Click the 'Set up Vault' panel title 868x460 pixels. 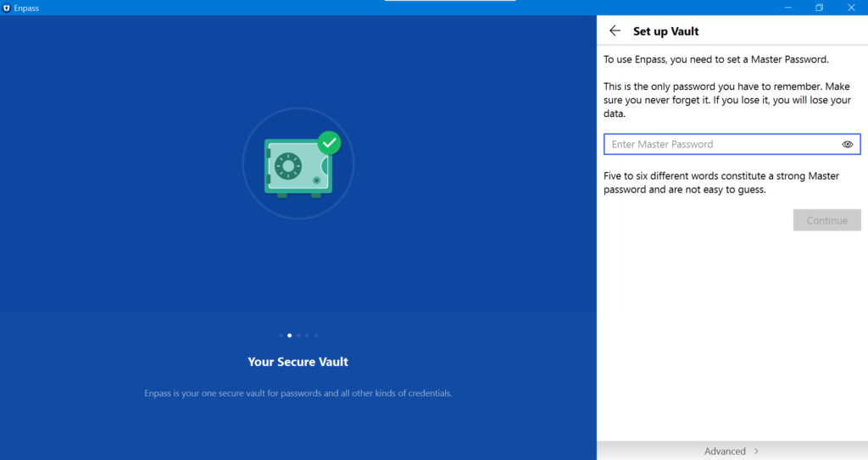click(666, 31)
